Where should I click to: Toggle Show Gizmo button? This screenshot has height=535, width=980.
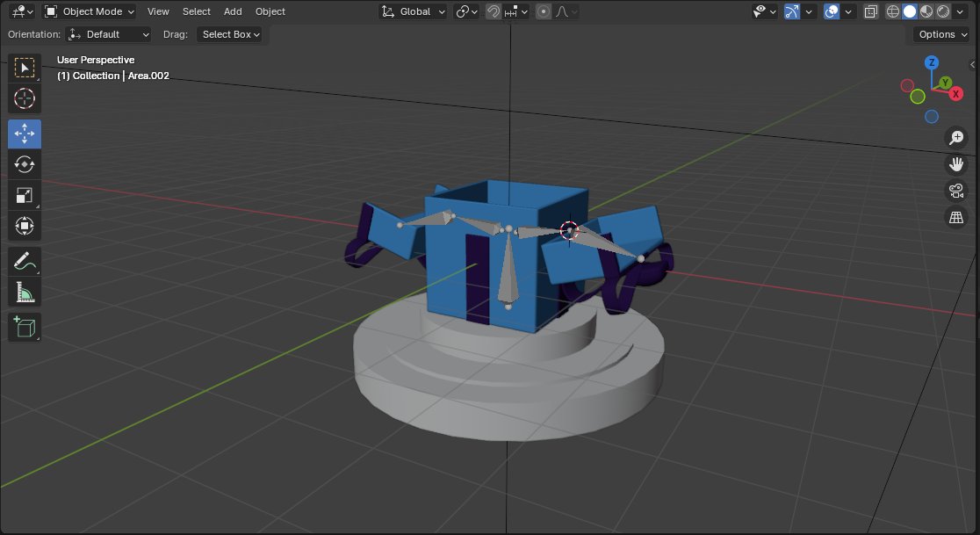pos(792,11)
